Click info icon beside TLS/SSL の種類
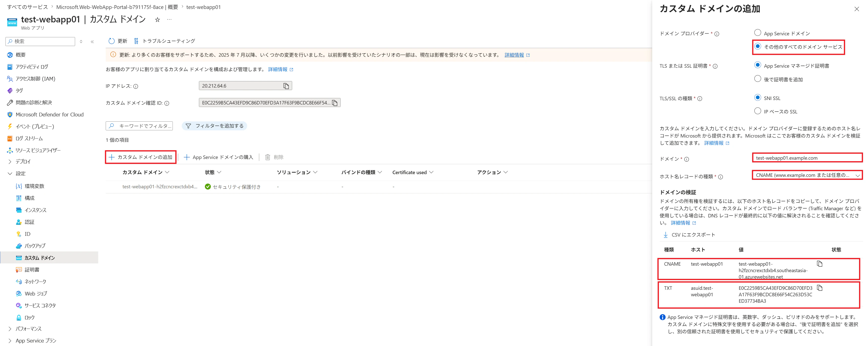The width and height of the screenshot is (868, 346). (x=700, y=99)
